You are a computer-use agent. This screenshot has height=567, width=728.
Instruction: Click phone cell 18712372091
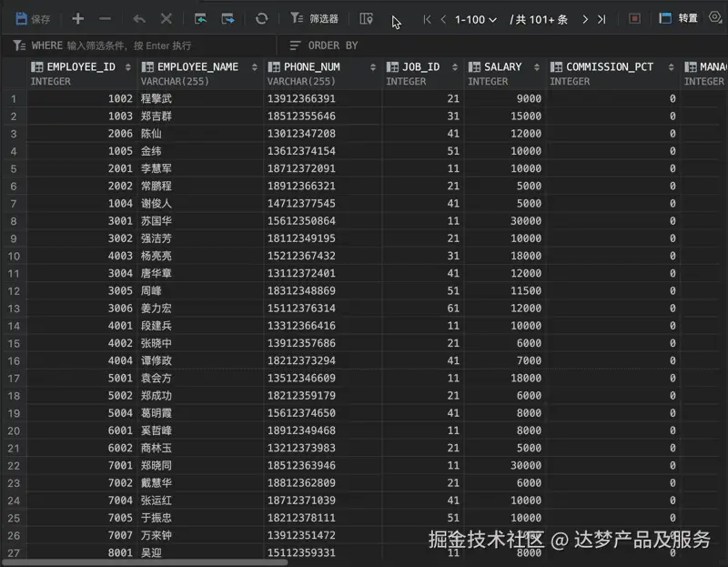[x=323, y=168]
